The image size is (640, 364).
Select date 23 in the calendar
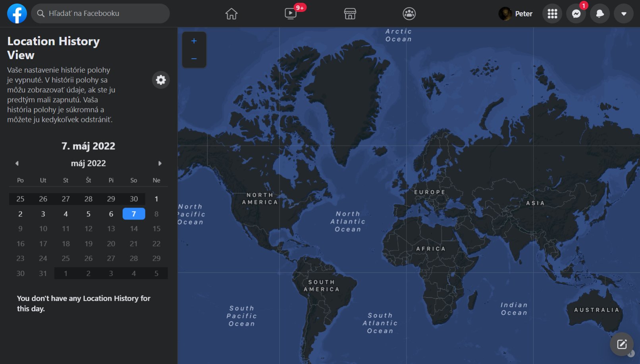20,258
